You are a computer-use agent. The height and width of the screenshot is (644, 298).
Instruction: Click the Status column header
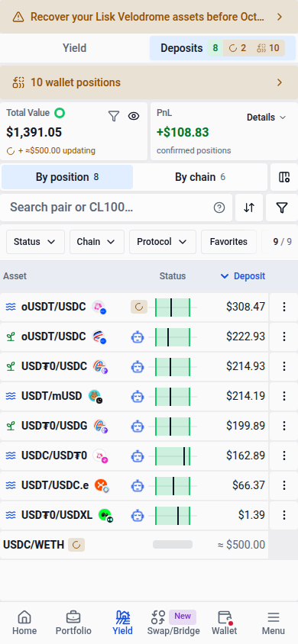click(173, 276)
